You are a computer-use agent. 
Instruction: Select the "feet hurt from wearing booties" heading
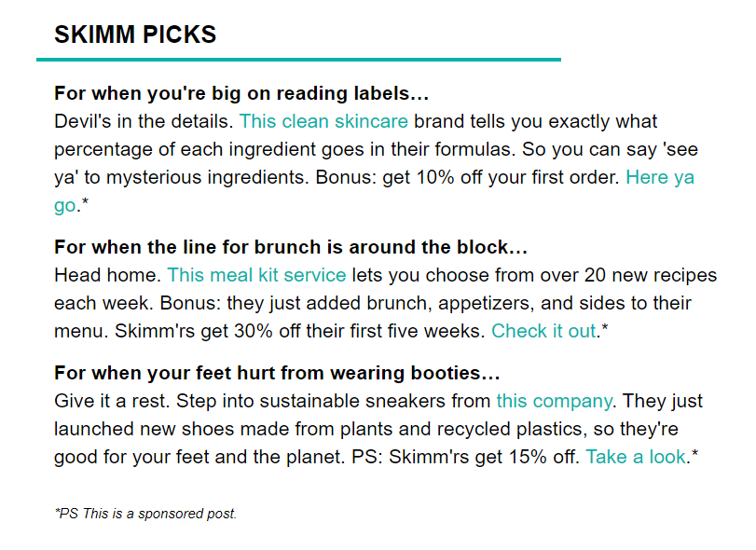(x=277, y=373)
